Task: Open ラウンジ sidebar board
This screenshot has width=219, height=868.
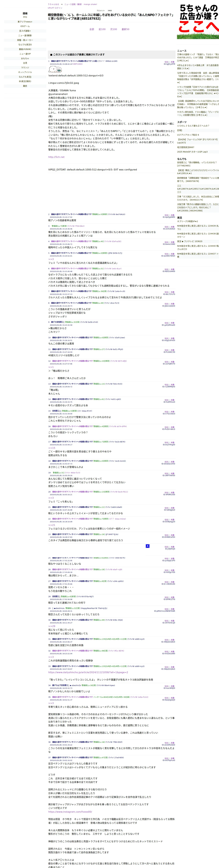Action: [x=25, y=67]
